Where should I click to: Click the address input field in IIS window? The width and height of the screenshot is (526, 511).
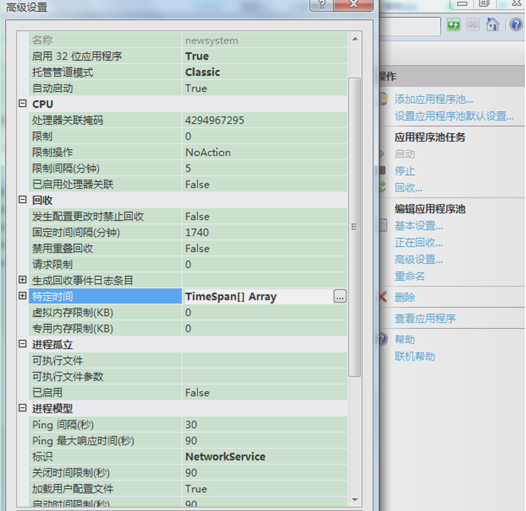[410, 26]
